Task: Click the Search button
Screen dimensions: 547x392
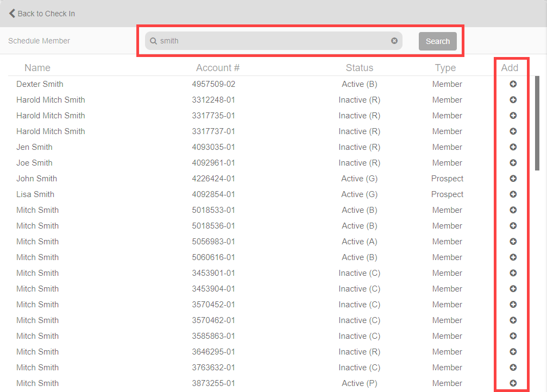Action: 437,41
